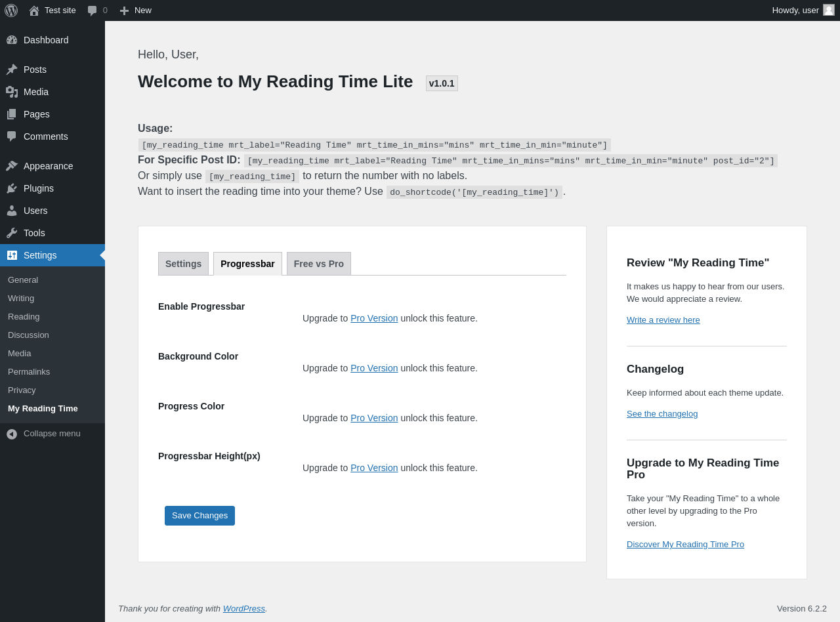Go to Plugins menu
The image size is (840, 622).
[39, 188]
